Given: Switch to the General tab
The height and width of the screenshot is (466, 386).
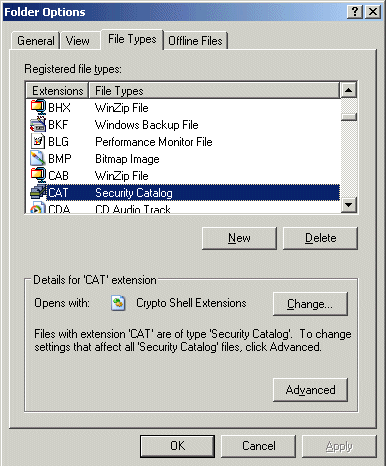Looking at the screenshot, I should (36, 41).
